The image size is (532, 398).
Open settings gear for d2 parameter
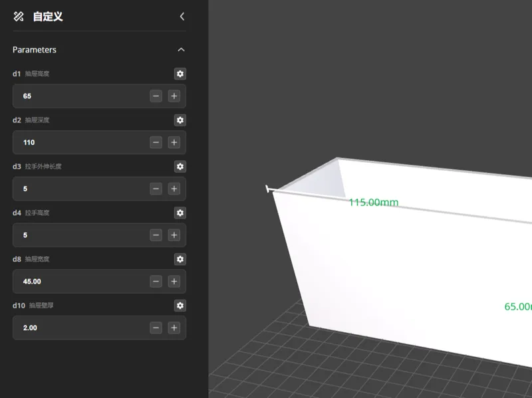pyautogui.click(x=180, y=120)
